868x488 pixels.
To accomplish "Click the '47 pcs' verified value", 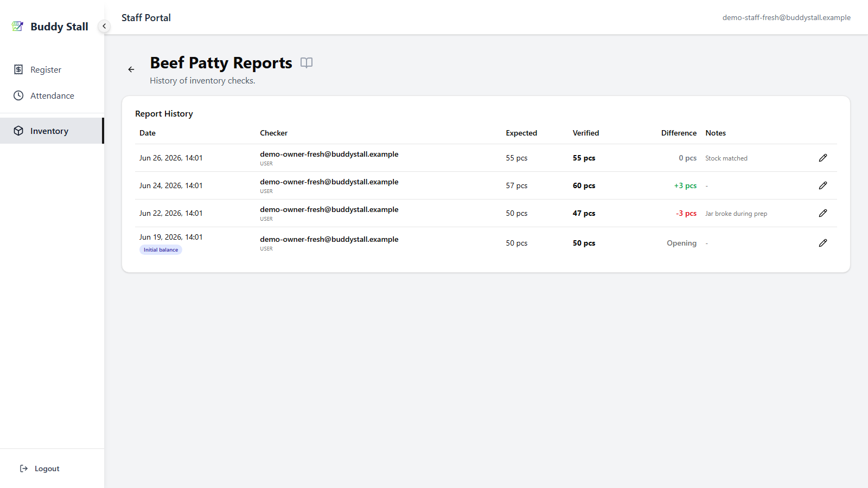I will [x=584, y=213].
